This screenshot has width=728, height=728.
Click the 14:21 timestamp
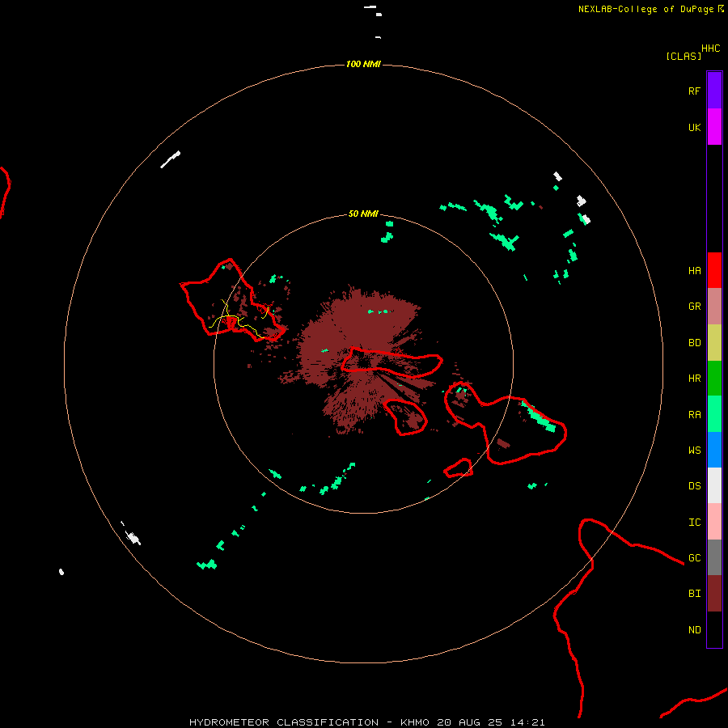click(527, 722)
